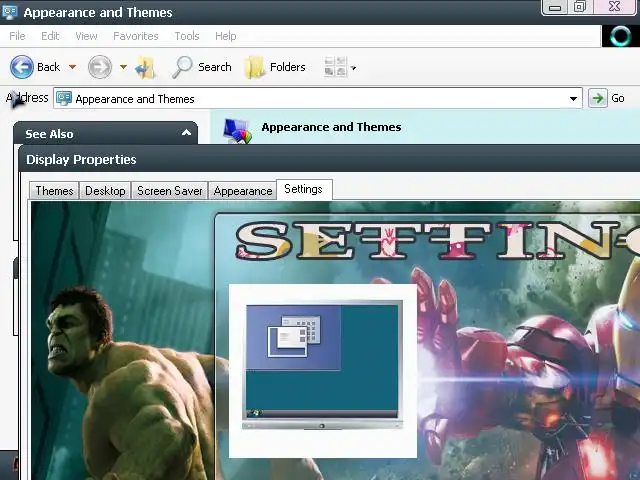Click the monitor preview thumbnail

[x=322, y=365]
